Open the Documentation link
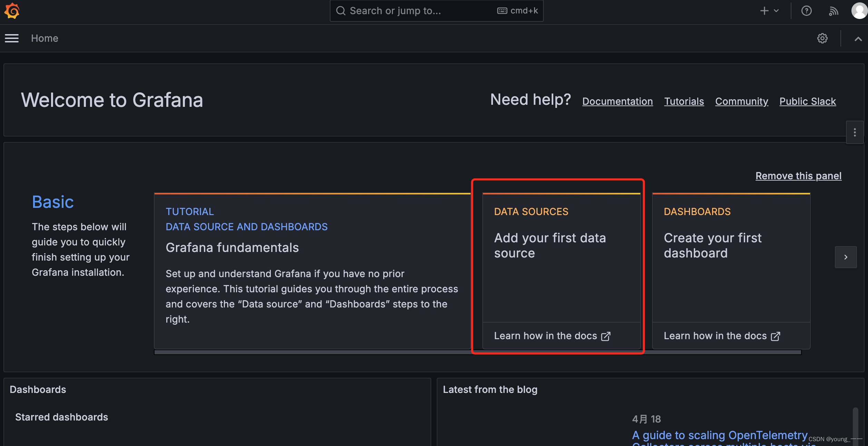 617,101
